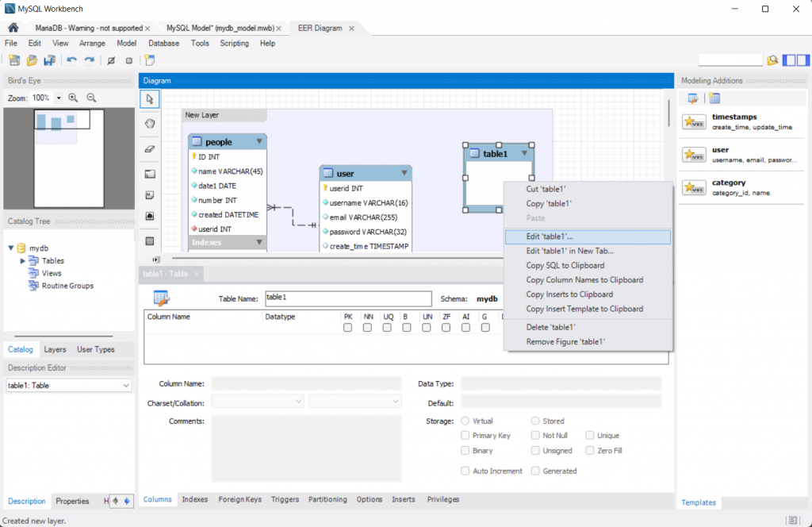Image resolution: width=812 pixels, height=527 pixels.
Task: Undo the last action
Action: click(x=71, y=60)
